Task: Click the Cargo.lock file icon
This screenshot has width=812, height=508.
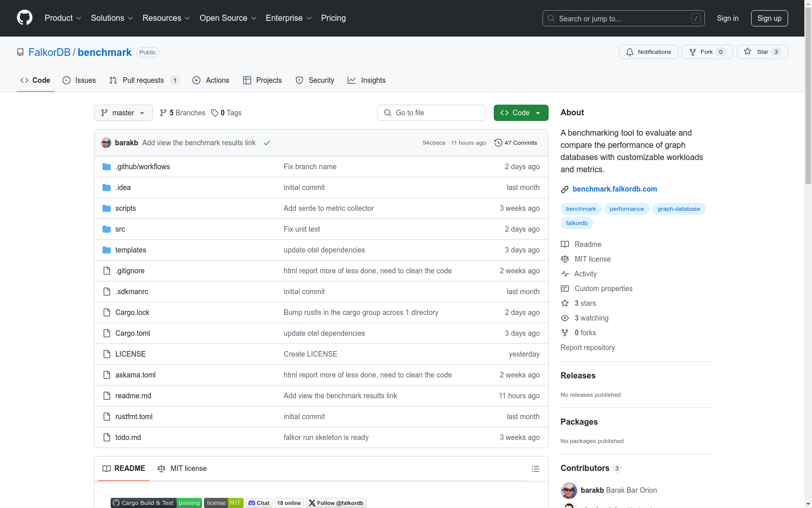Action: pyautogui.click(x=107, y=312)
